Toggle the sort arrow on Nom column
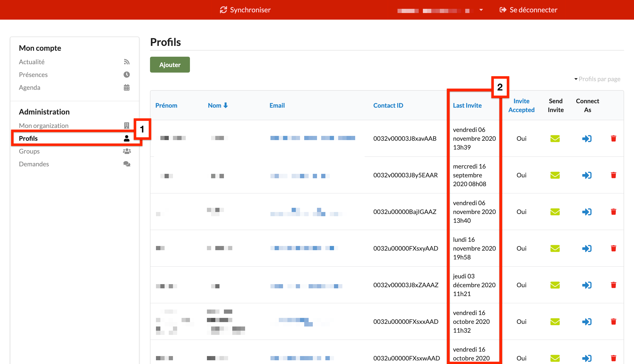This screenshot has width=634, height=364. point(226,105)
